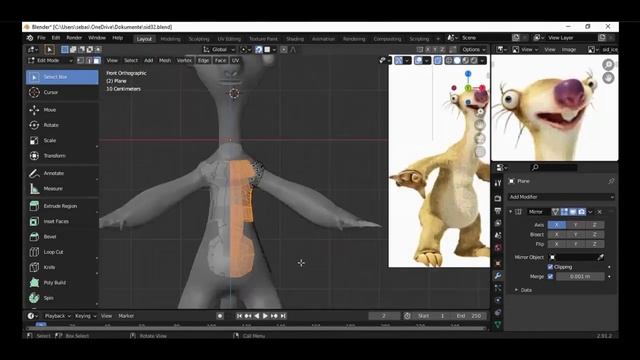640x360 pixels.
Task: Select the Bevel tool
Action: (62, 237)
